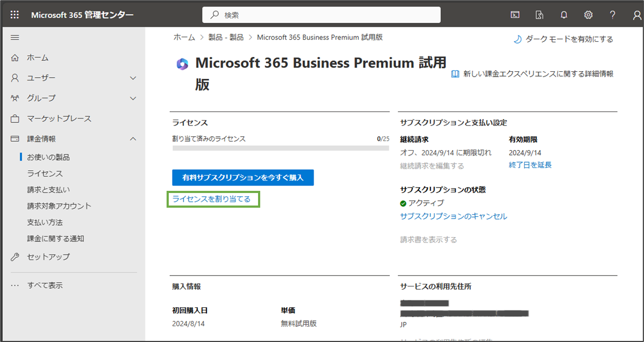
Task: Open Cloud Shell terminal icon in header
Action: pyautogui.click(x=514, y=15)
